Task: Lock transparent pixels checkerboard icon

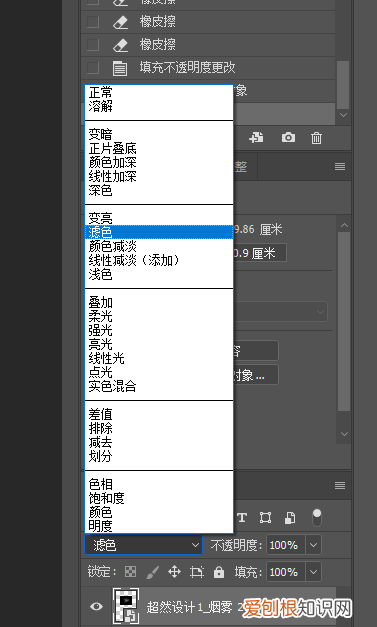Action: 130,572
